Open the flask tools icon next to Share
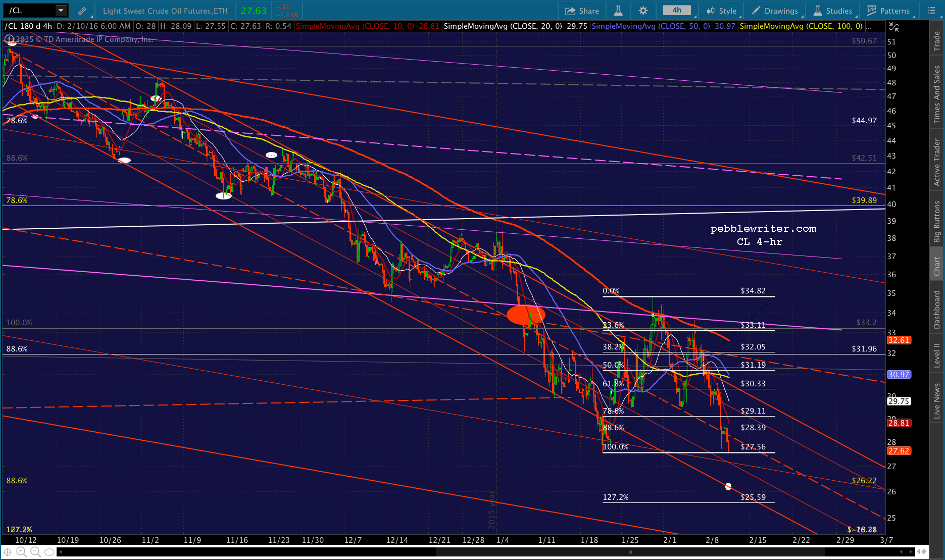 [618, 11]
